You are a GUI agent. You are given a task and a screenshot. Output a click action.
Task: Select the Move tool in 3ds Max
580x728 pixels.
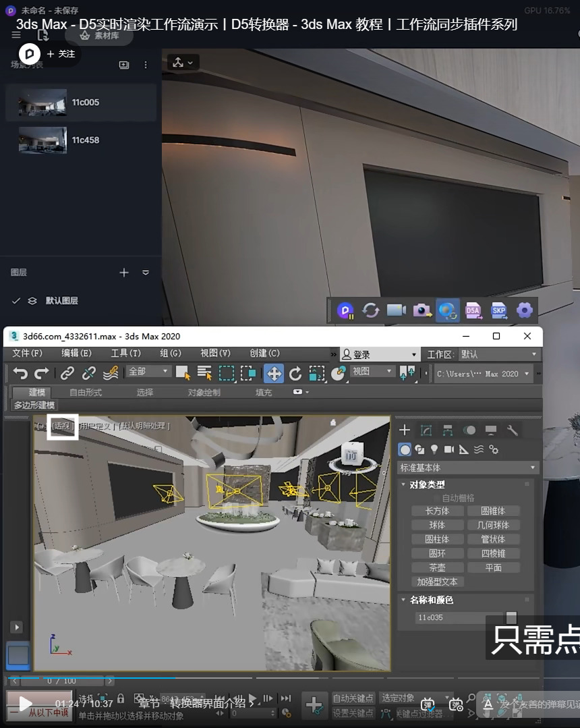[x=274, y=374]
